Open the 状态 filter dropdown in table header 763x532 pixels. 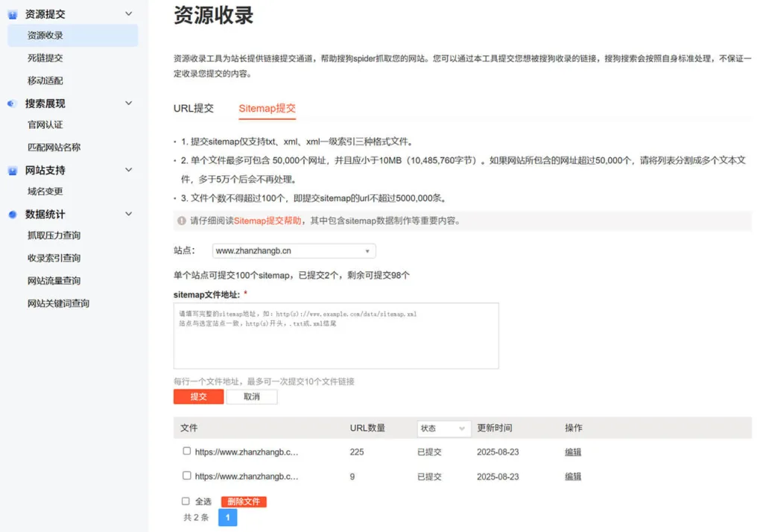point(443,428)
